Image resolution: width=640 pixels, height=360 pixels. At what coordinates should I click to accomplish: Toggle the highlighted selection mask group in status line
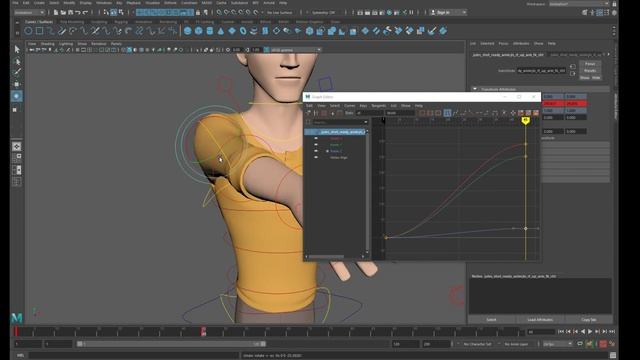(164, 13)
